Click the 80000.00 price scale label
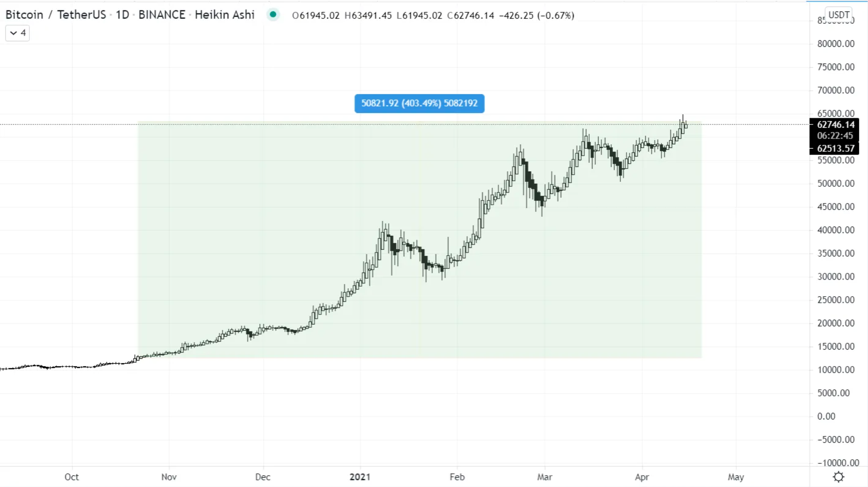The image size is (868, 487). [x=836, y=44]
